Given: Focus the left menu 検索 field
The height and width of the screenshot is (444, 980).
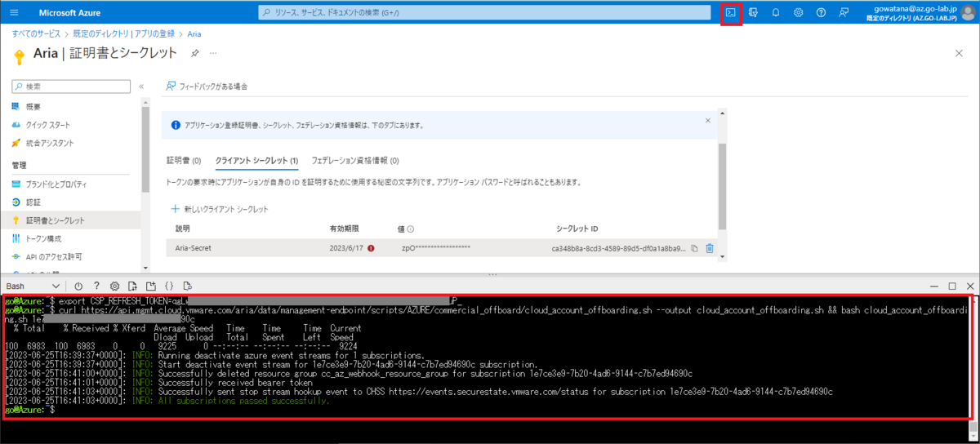Looking at the screenshot, I should point(72,86).
